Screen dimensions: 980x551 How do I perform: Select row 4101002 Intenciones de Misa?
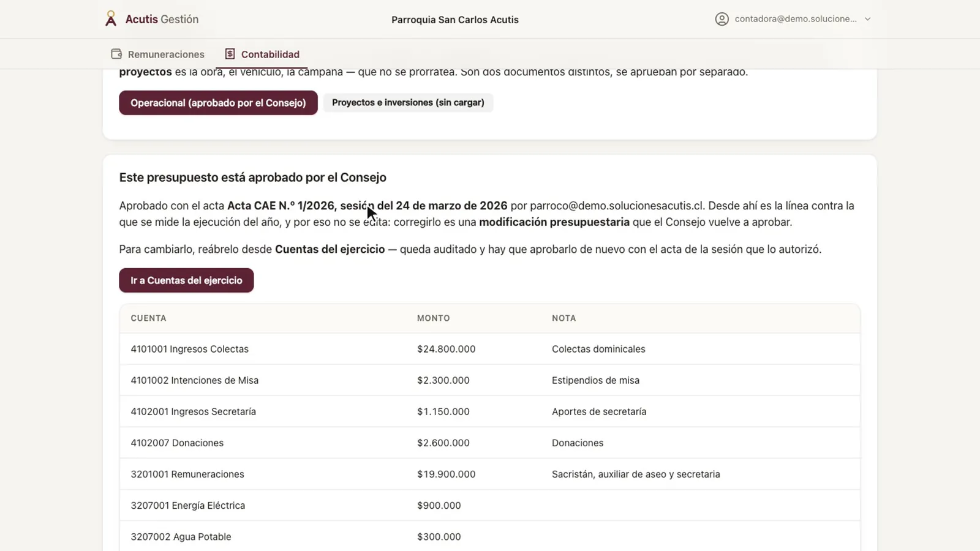click(490, 380)
